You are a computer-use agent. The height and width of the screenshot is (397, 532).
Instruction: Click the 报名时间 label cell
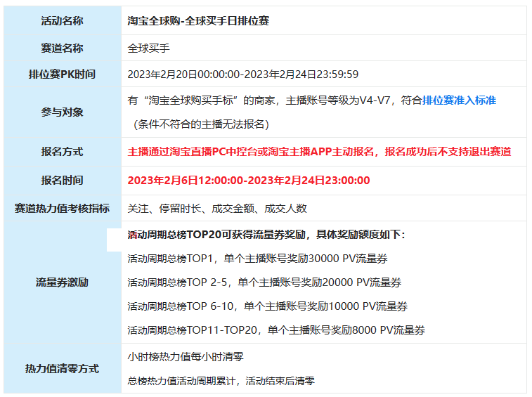point(63,180)
